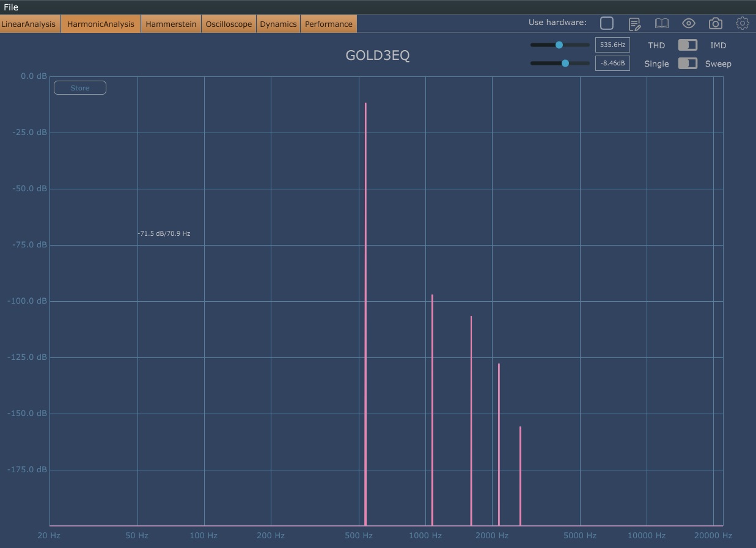Click the -100.0 dB axis label
756x548 pixels.
27,301
